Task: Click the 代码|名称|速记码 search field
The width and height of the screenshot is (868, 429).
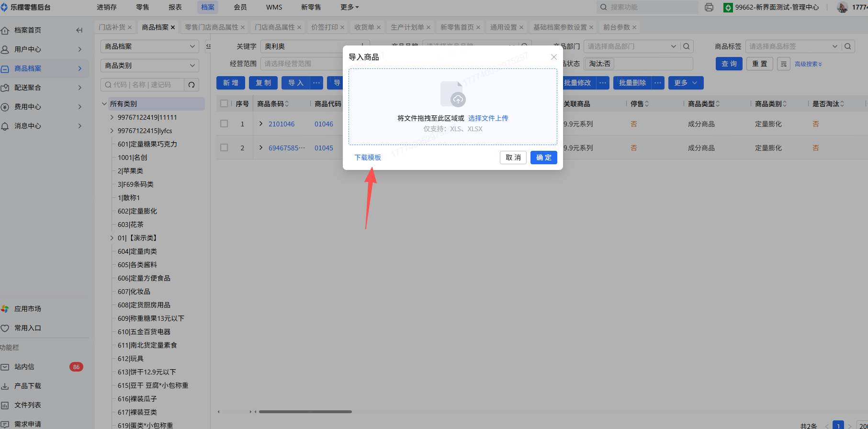Action: [x=143, y=85]
